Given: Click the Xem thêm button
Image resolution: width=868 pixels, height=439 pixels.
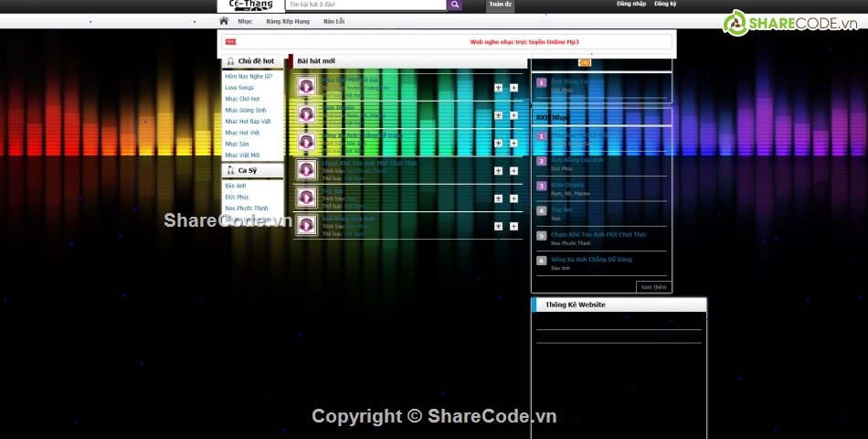Looking at the screenshot, I should 653,286.
